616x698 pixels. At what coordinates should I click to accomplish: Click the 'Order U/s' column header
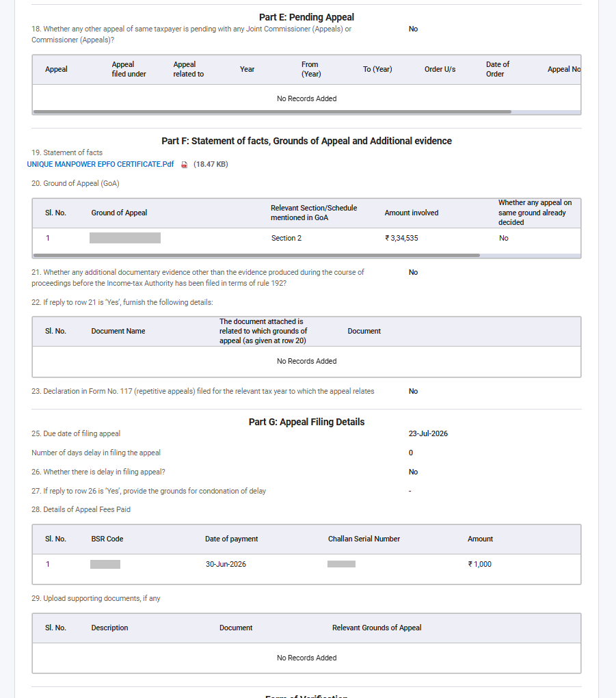pyautogui.click(x=440, y=69)
